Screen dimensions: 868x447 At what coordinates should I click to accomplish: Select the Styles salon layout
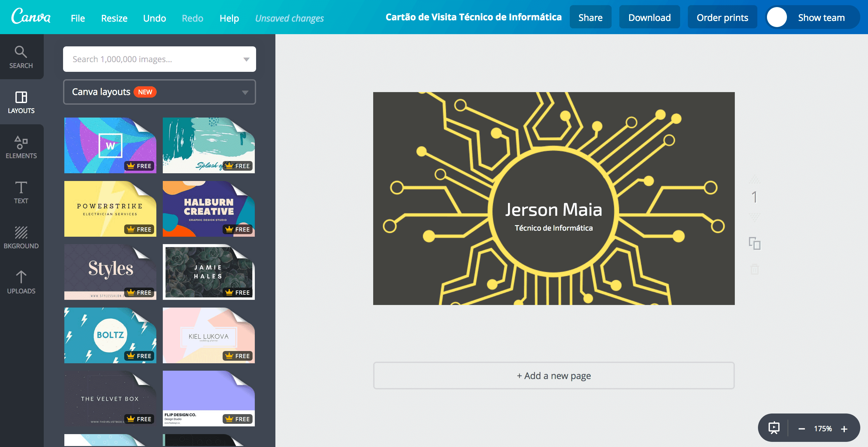[x=110, y=271]
